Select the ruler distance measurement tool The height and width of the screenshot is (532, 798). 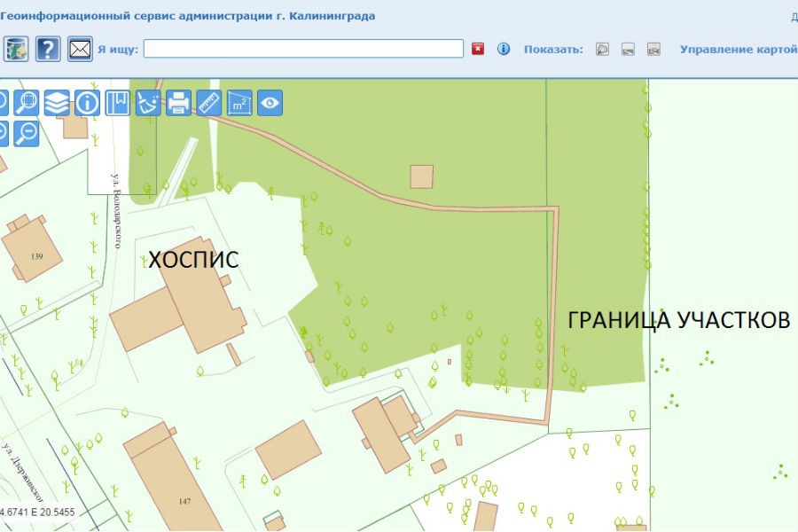208,103
